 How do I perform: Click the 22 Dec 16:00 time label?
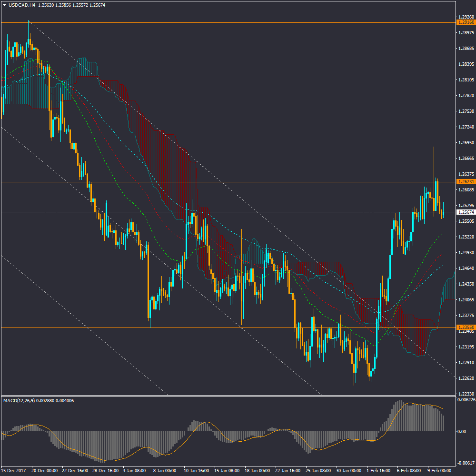74,470
